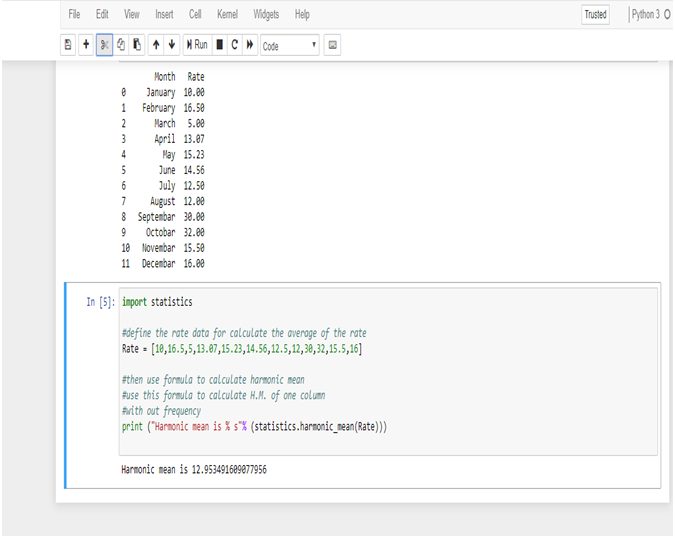Image resolution: width=675 pixels, height=536 pixels.
Task: Copy selected cells icon
Action: tap(121, 45)
